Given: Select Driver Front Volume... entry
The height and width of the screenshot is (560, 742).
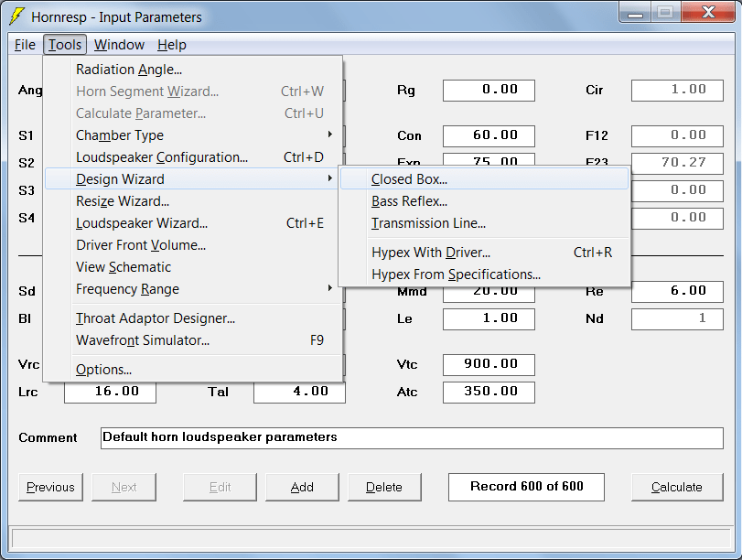Looking at the screenshot, I should (x=193, y=245).
